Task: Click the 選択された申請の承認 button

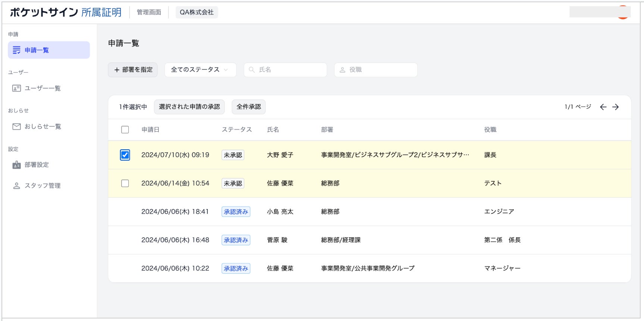Action: pyautogui.click(x=189, y=107)
